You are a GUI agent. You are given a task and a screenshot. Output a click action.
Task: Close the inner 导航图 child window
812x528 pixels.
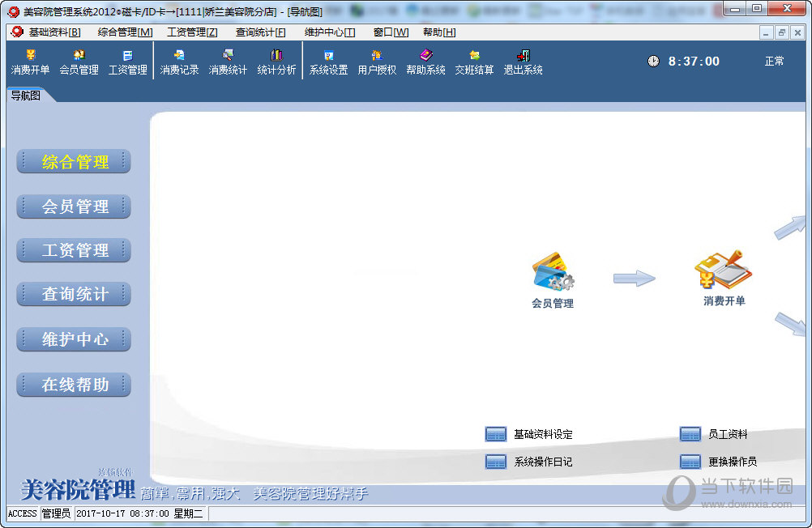797,33
